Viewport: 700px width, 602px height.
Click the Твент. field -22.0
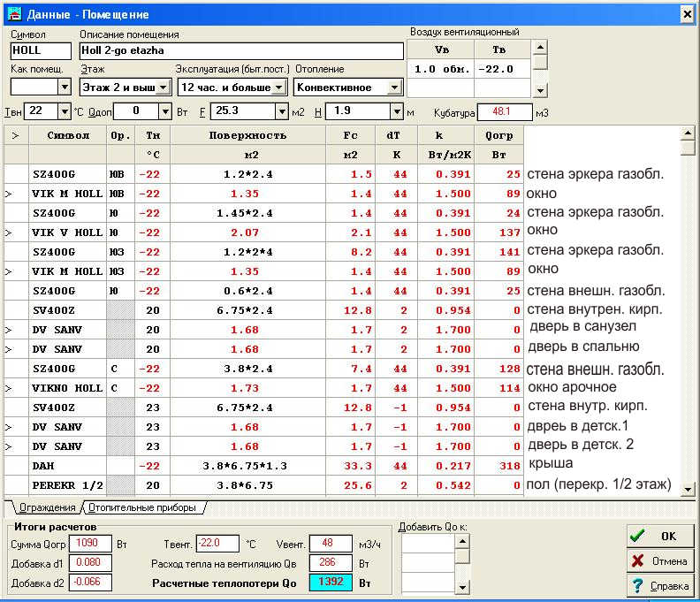coord(217,544)
